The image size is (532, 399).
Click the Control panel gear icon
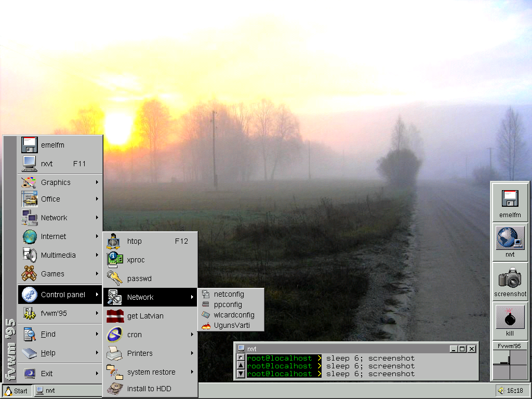point(30,295)
